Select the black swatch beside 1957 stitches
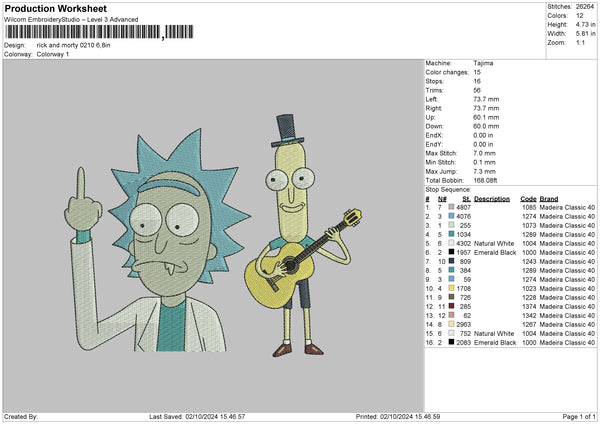 452,252
